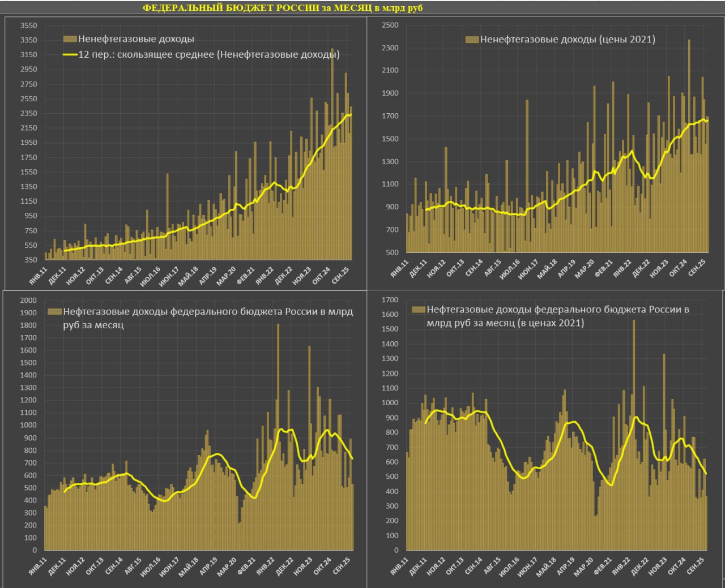This screenshot has height=588, width=725.
Task: Select the yellow 12-period moving average legend line
Action: [x=70, y=55]
